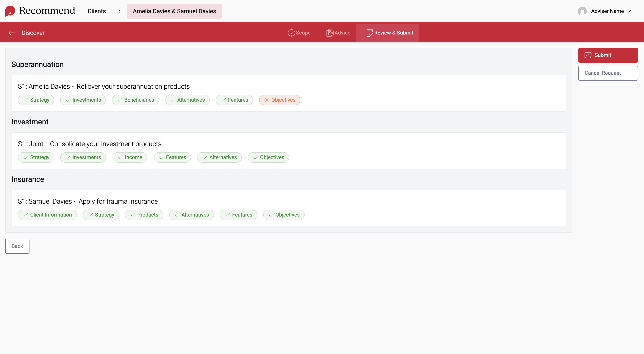Click the Recommend logo icon
The width and height of the screenshot is (644, 354).
coord(10,11)
